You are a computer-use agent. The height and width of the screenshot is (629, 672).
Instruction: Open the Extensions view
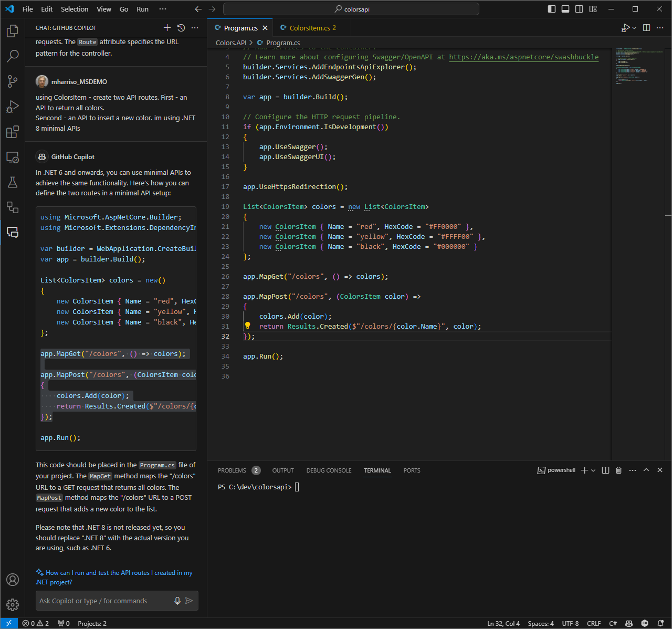[x=13, y=132]
